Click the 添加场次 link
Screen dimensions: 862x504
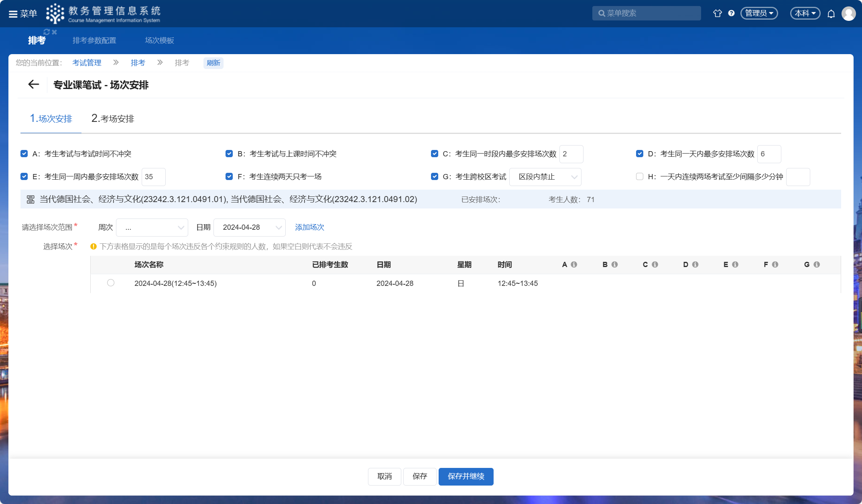309,227
